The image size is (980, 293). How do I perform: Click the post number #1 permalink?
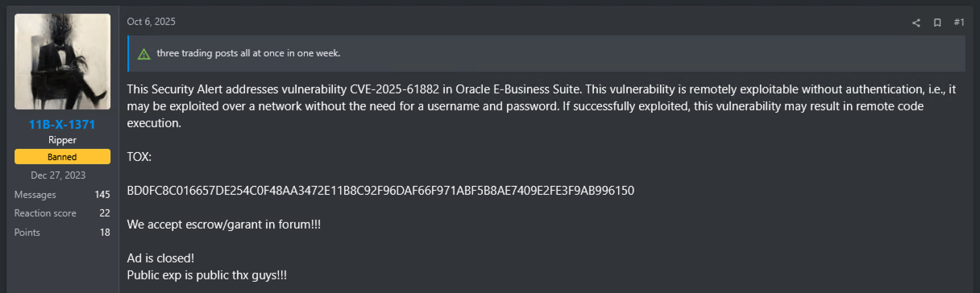coord(959,23)
